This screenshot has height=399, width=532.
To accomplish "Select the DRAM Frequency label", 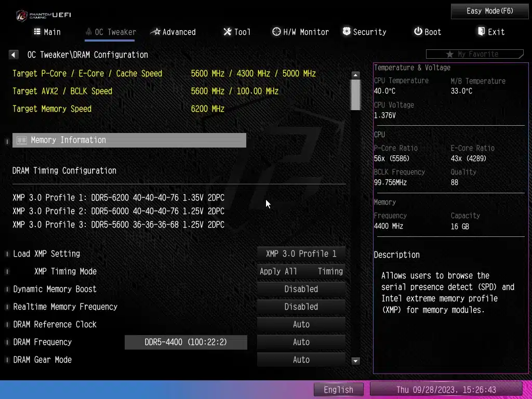I will [x=43, y=342].
